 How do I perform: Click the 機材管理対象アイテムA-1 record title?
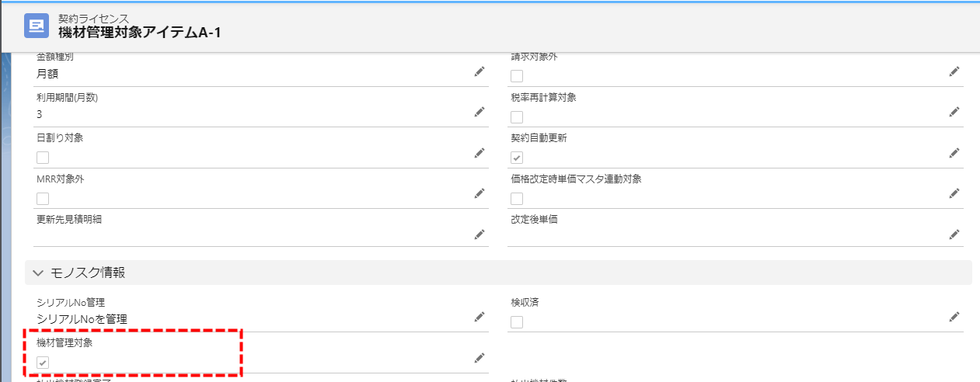coord(139,33)
